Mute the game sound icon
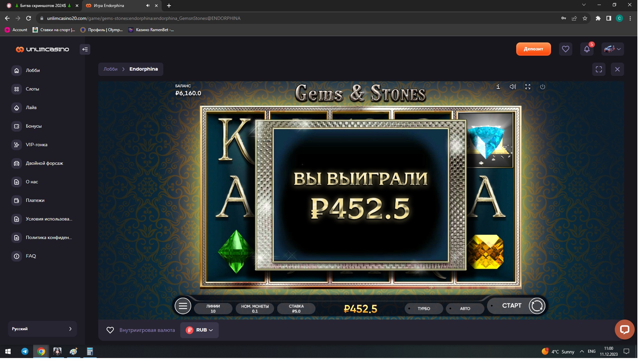644x364 pixels. [x=513, y=87]
